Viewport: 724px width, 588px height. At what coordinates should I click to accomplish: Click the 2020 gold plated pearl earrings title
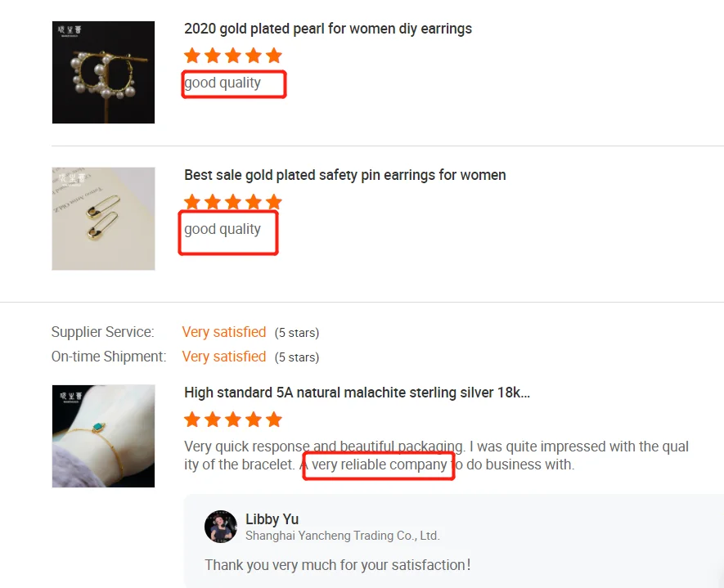tap(328, 29)
